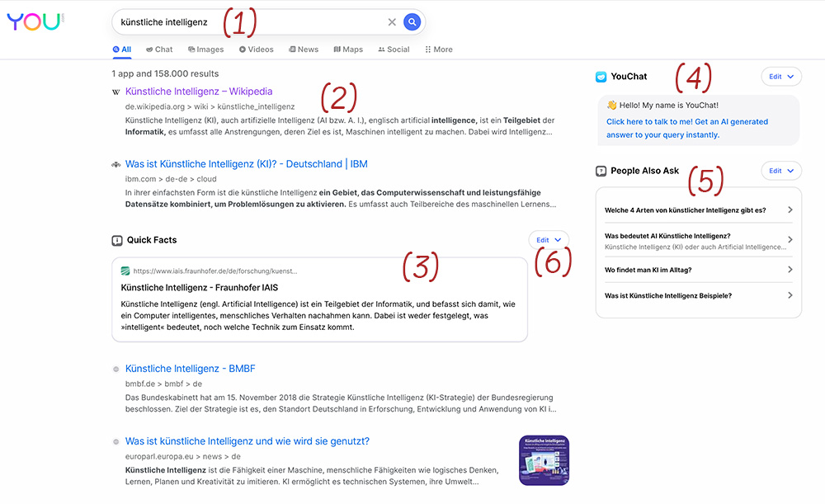Click the Quick Facts info icon
Image resolution: width=825 pixels, height=504 pixels.
tap(117, 240)
